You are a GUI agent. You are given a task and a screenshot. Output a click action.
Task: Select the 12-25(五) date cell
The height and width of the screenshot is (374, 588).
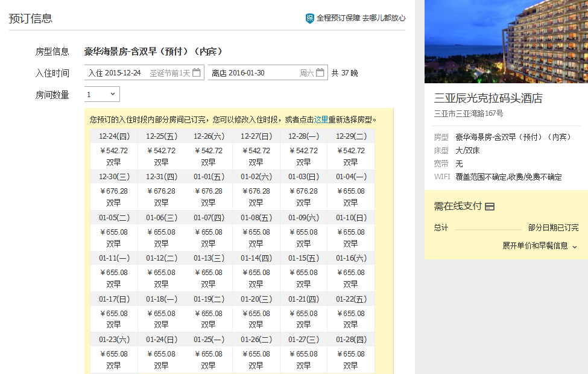pyautogui.click(x=162, y=136)
